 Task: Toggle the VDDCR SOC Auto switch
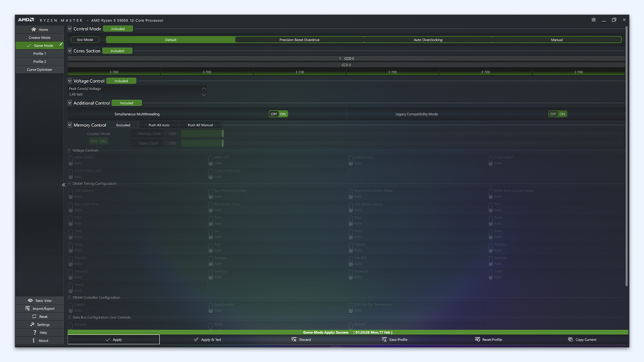point(351,160)
